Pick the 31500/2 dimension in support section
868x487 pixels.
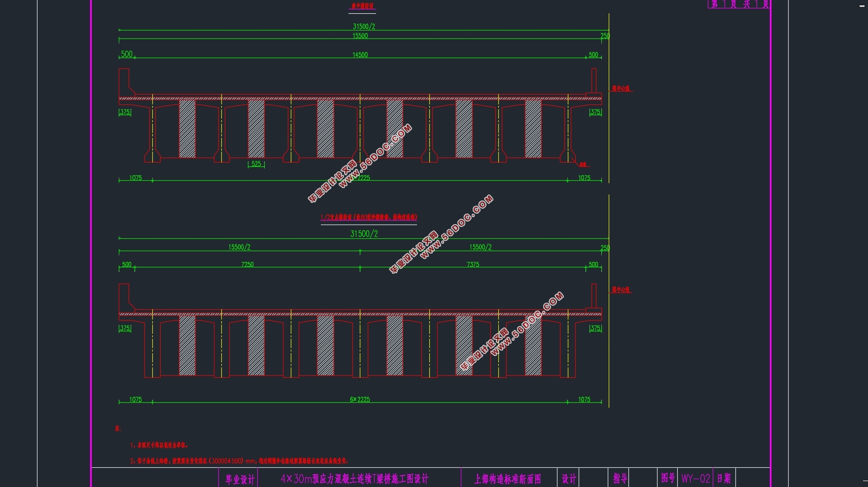coord(364,234)
